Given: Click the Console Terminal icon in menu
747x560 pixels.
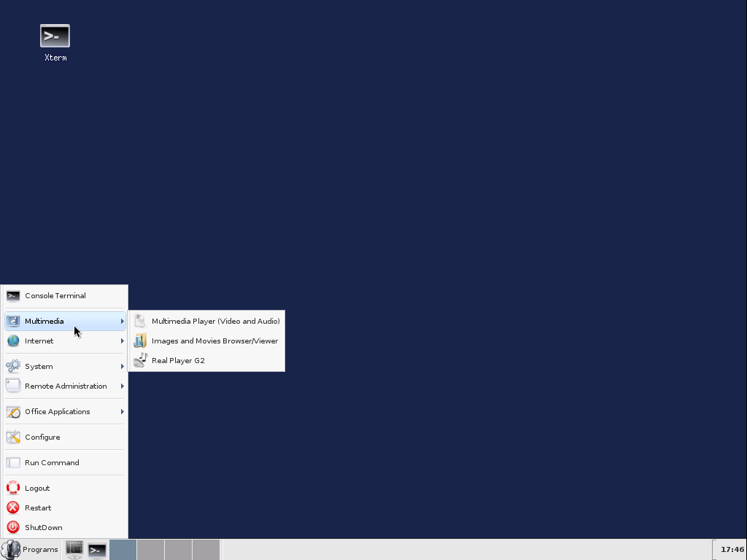Looking at the screenshot, I should pyautogui.click(x=13, y=296).
